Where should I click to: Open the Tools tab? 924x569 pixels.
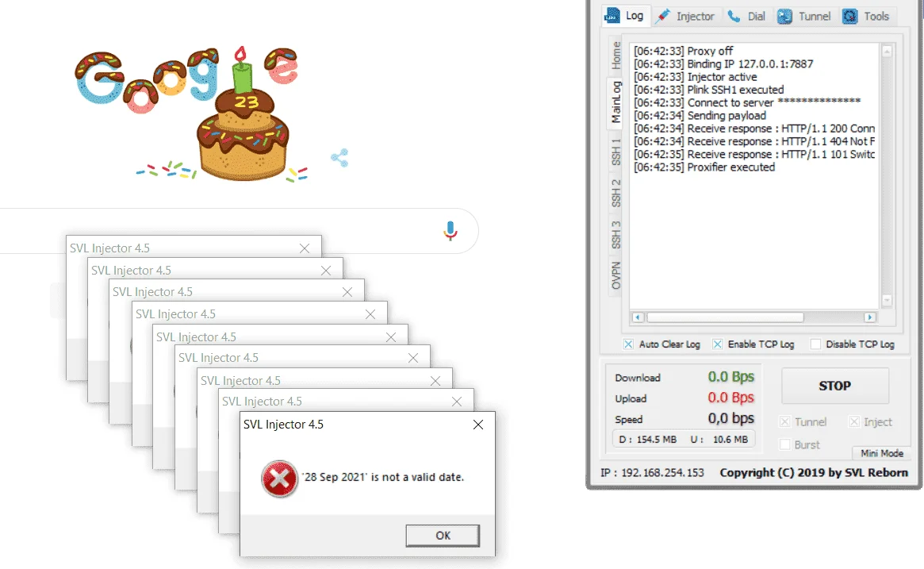865,17
